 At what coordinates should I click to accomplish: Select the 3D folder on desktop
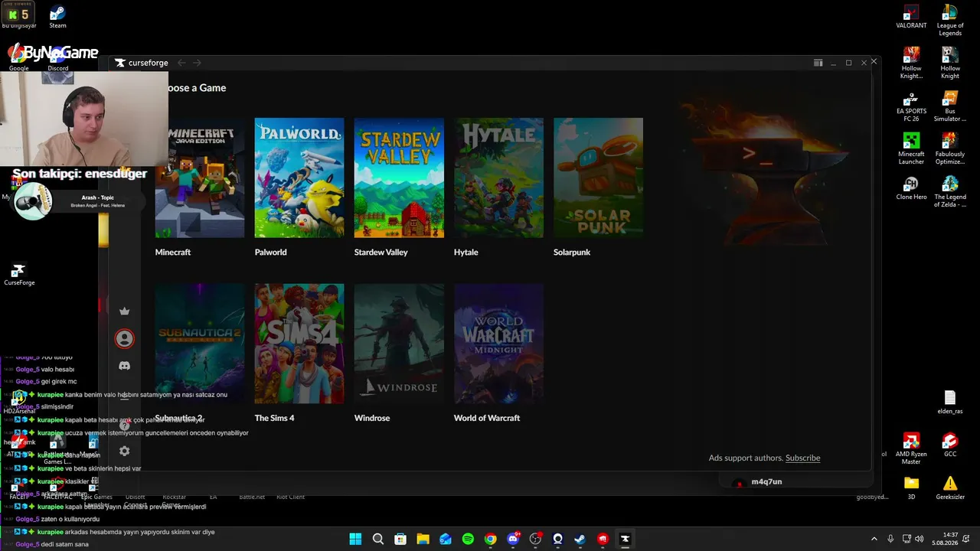911,488
